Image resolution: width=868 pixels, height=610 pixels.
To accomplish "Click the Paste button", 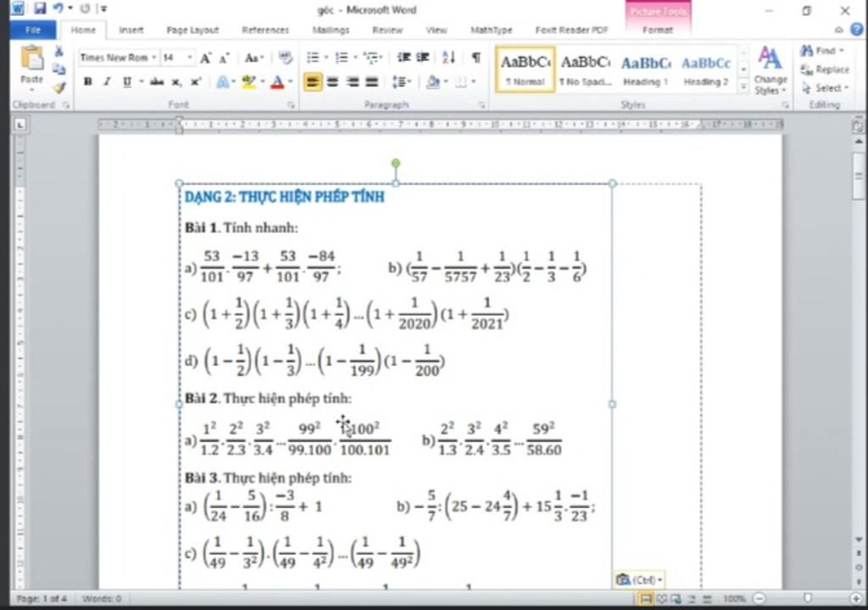I will click(31, 68).
